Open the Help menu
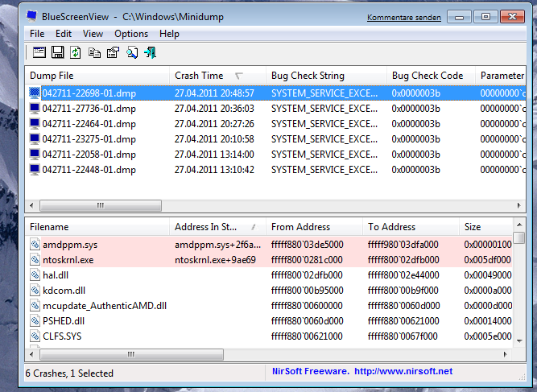 169,34
